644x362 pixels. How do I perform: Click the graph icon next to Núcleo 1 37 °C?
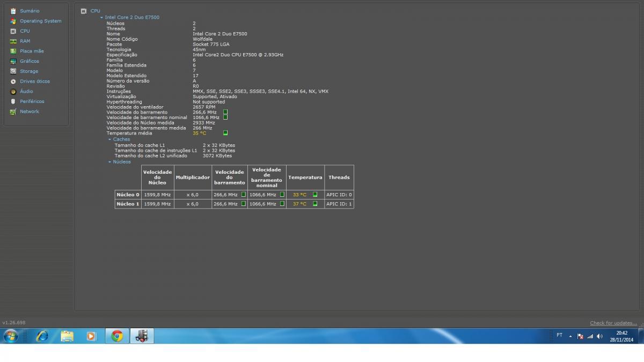tap(315, 204)
